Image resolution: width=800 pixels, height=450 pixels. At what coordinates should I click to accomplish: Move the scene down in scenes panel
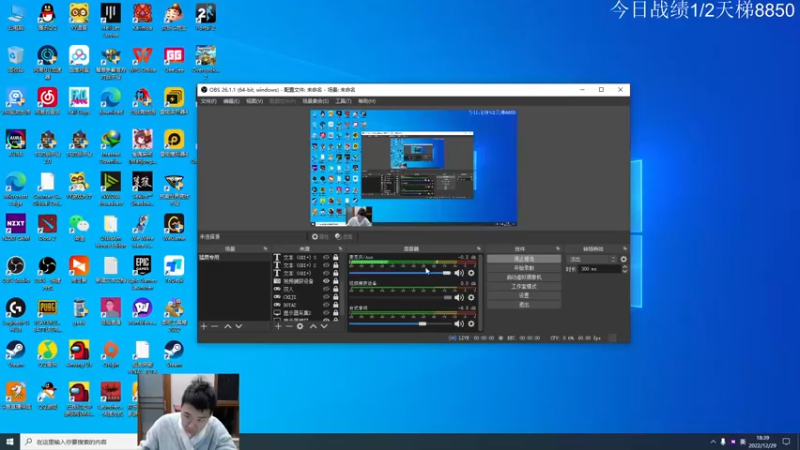tap(239, 326)
